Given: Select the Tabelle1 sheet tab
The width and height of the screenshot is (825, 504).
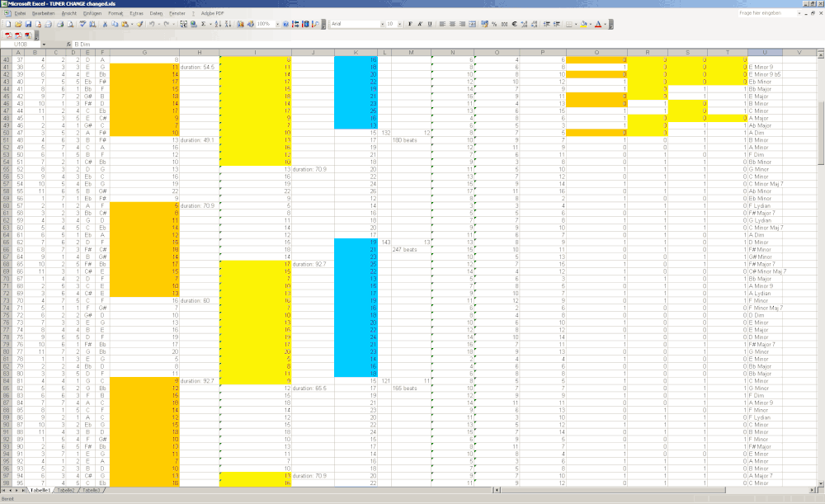Looking at the screenshot, I should point(40,490).
